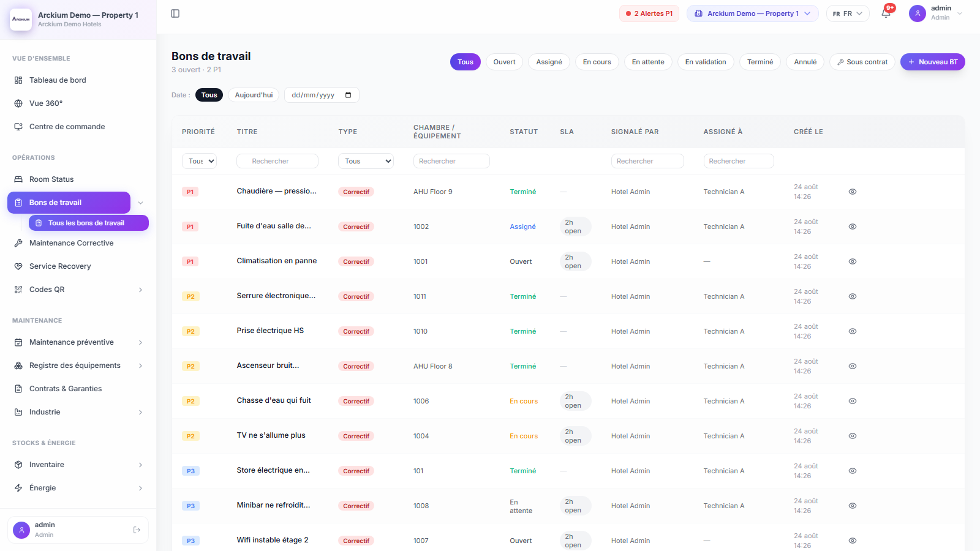Click the TV ne s'allume plus title

(271, 435)
